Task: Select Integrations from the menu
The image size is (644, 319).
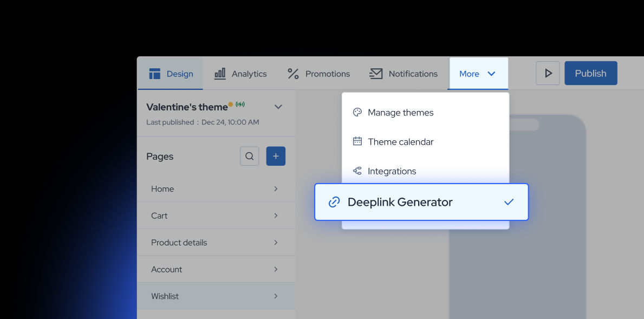Action: point(425,171)
